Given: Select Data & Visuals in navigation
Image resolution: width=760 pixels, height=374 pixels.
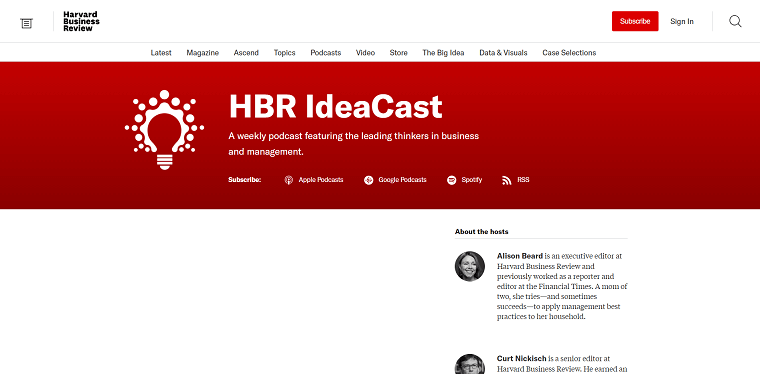Looking at the screenshot, I should [x=503, y=53].
